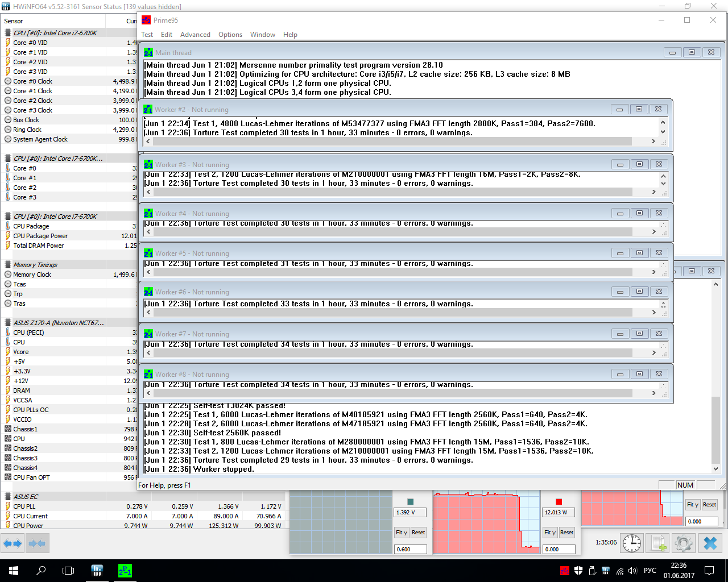
Task: Close sensors with the blue X icon
Action: click(710, 543)
